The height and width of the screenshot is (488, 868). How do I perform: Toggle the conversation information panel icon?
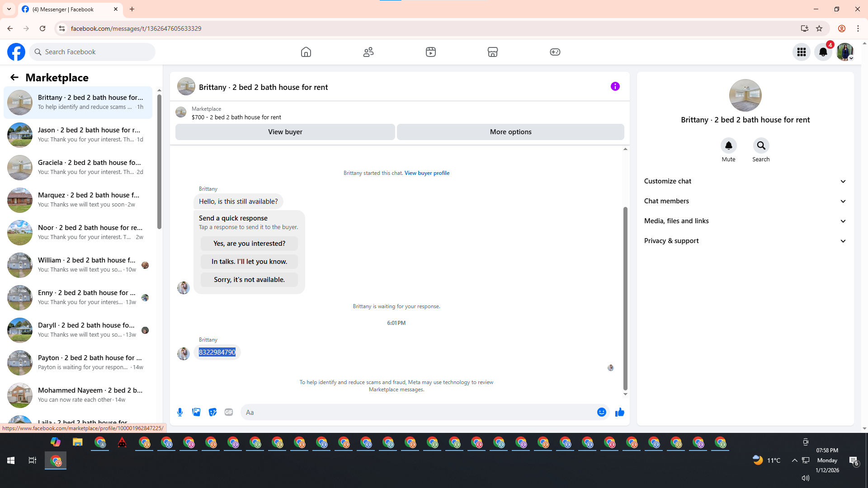coord(615,86)
